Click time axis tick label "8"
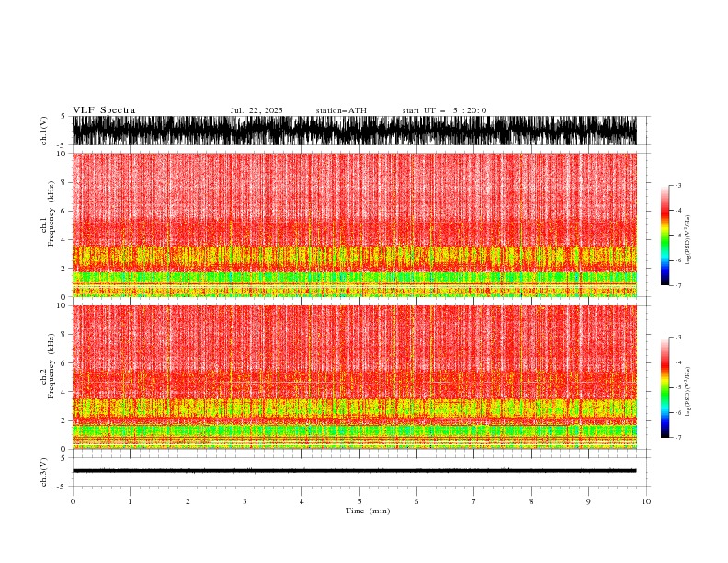728x563 pixels. pyautogui.click(x=531, y=501)
